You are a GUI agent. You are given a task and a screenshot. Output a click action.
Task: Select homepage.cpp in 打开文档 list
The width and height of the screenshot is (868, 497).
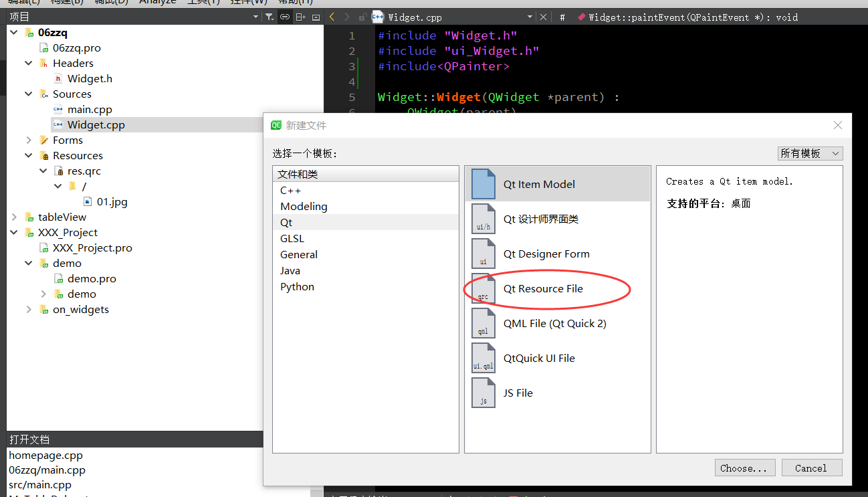coord(45,455)
